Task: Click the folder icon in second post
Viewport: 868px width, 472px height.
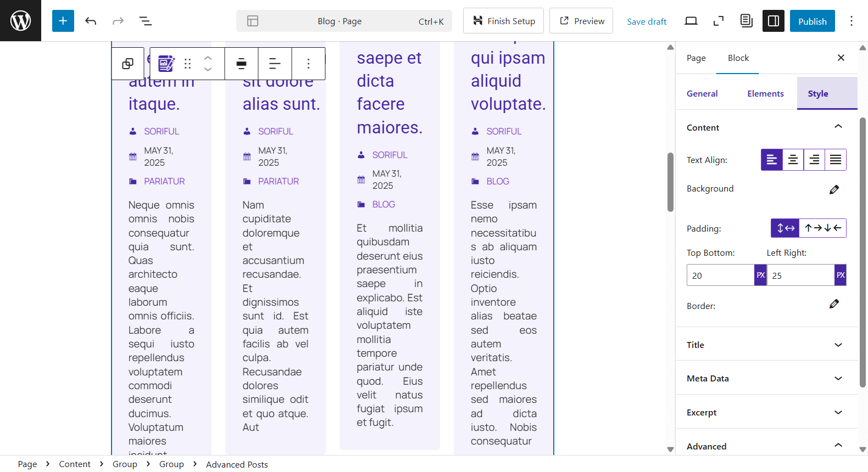Action: [x=247, y=181]
